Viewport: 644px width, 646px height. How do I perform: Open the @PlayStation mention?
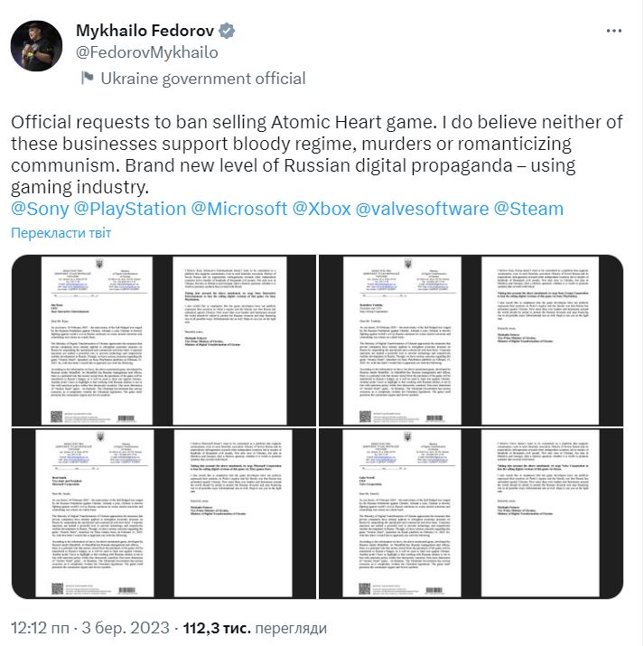(126, 209)
